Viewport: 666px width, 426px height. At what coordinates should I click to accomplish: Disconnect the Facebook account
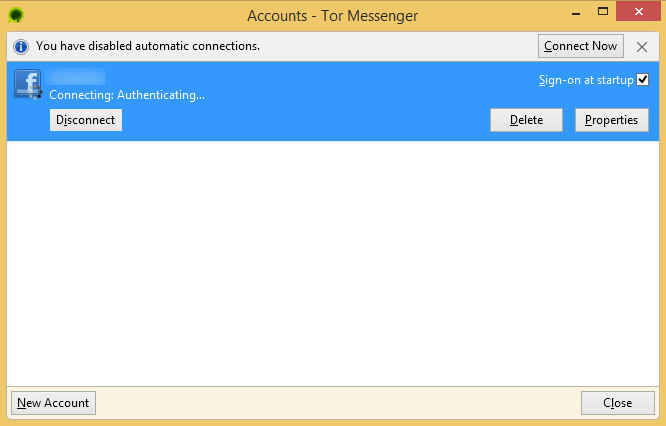coord(86,120)
